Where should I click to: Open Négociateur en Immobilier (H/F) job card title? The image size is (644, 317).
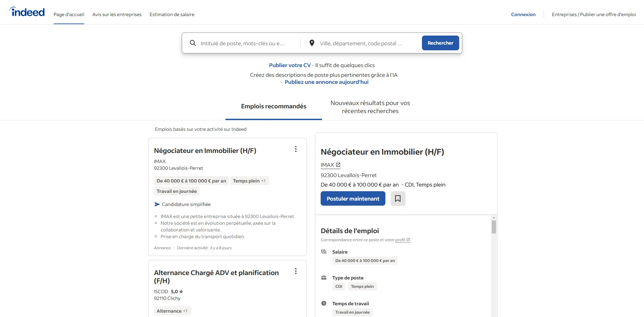[205, 151]
